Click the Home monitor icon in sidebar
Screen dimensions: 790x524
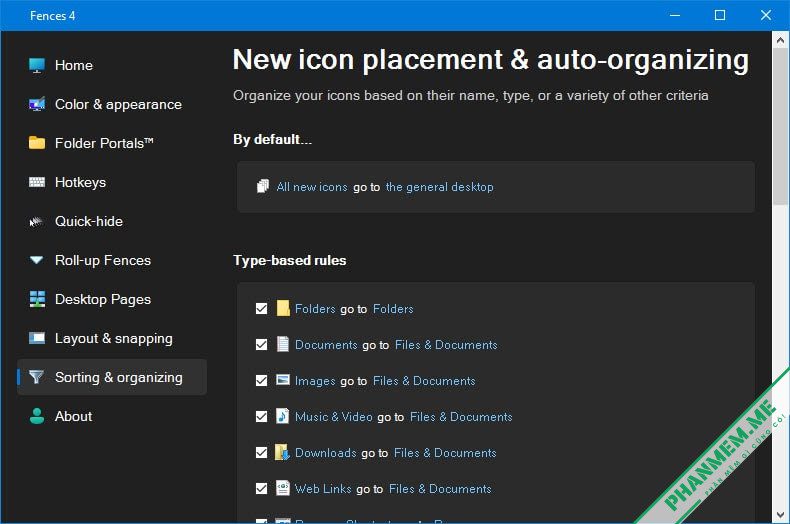(37, 66)
